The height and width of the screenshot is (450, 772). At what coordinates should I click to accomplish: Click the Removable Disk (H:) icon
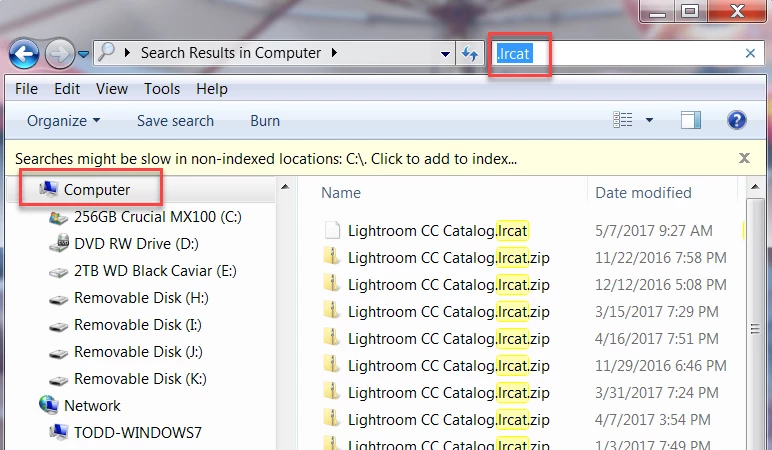click(x=59, y=299)
